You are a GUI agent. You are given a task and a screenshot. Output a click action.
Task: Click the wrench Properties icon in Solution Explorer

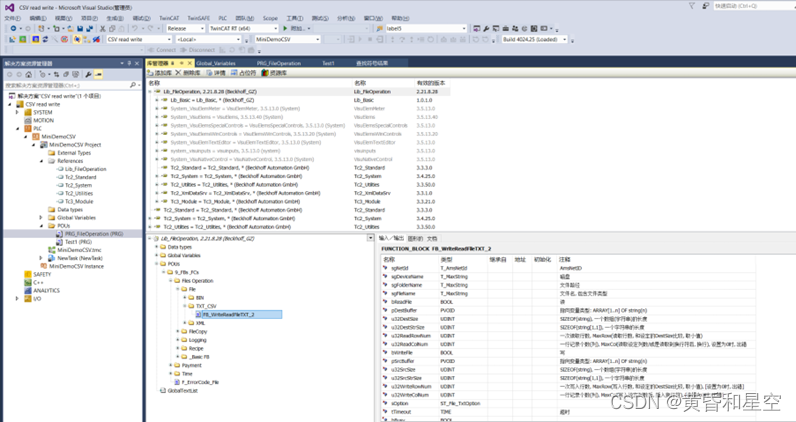(88, 75)
